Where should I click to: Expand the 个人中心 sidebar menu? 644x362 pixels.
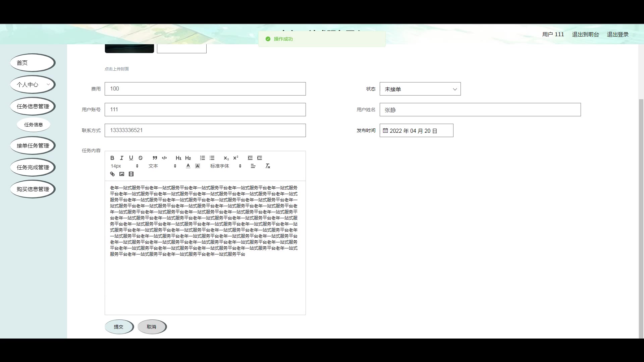point(33,84)
